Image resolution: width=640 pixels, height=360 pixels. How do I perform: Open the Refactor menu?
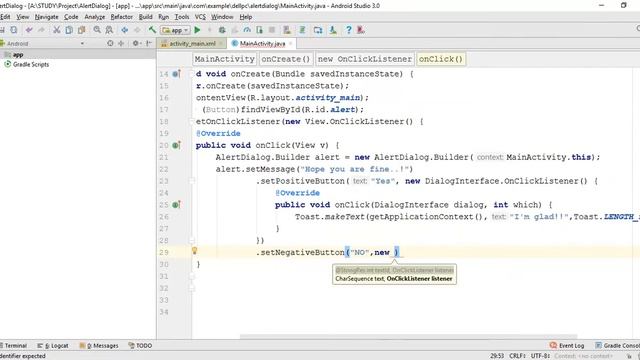point(122,17)
